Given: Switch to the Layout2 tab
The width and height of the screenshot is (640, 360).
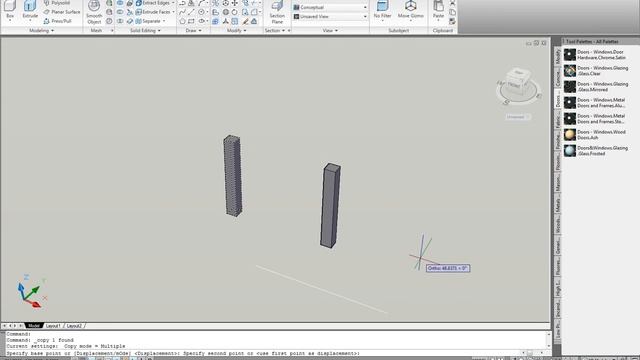Looking at the screenshot, I should [74, 326].
